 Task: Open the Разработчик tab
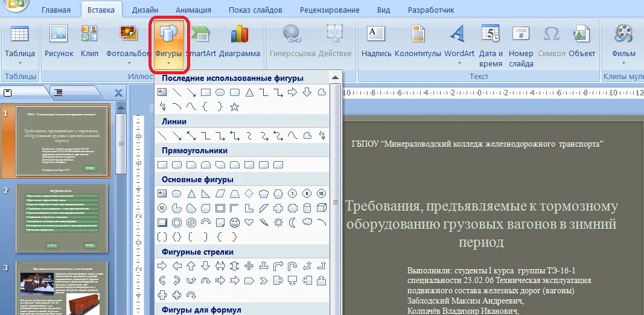pos(431,10)
